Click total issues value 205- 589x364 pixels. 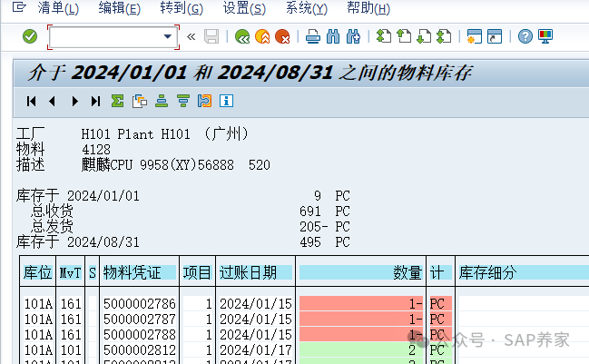[x=314, y=227]
